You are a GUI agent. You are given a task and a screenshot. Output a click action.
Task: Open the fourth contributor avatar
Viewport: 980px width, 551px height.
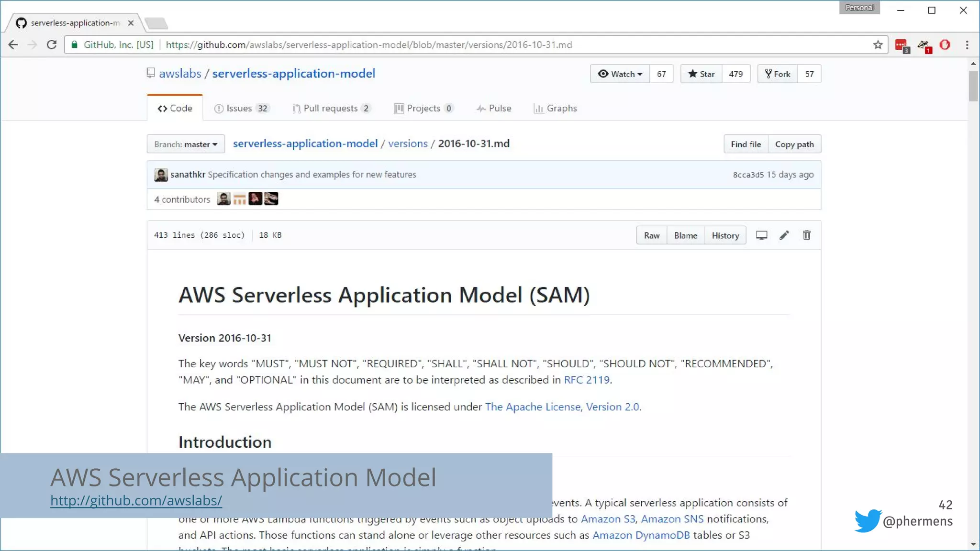coord(271,199)
